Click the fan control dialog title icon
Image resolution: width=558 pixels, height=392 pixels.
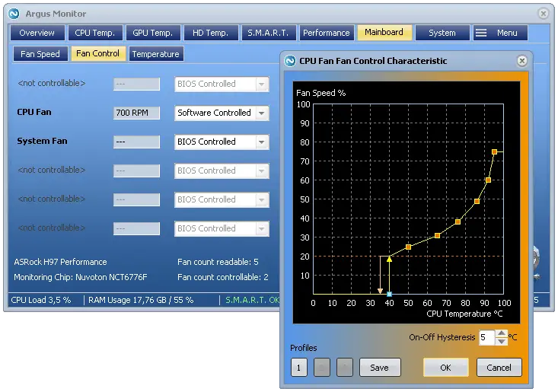(290, 61)
